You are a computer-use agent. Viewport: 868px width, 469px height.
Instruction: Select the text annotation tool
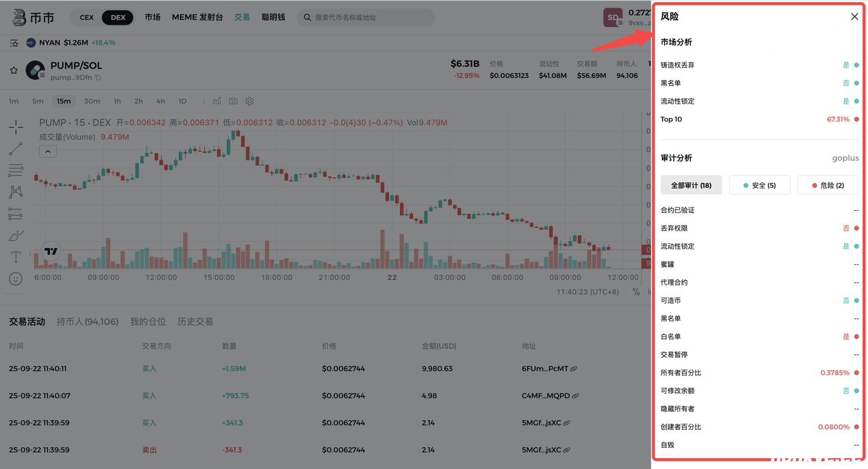(16, 258)
